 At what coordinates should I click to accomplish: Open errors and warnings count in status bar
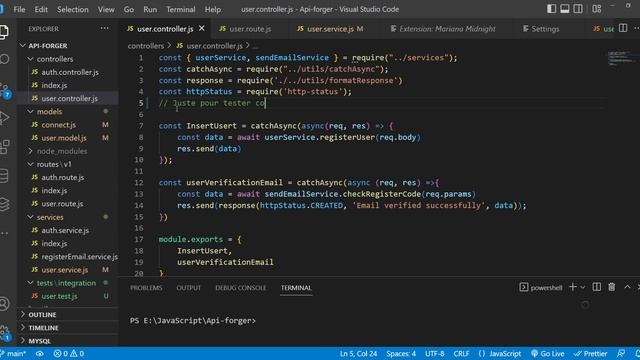point(69,353)
